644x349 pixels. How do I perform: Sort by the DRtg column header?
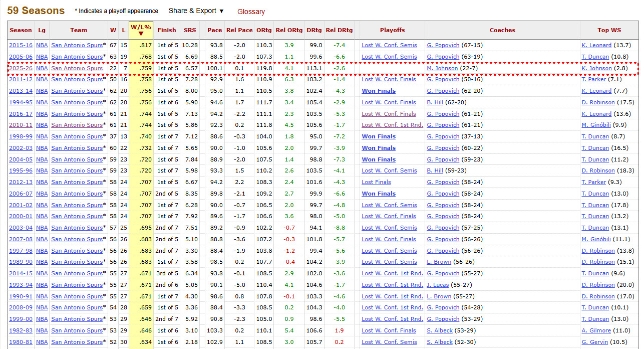(314, 30)
